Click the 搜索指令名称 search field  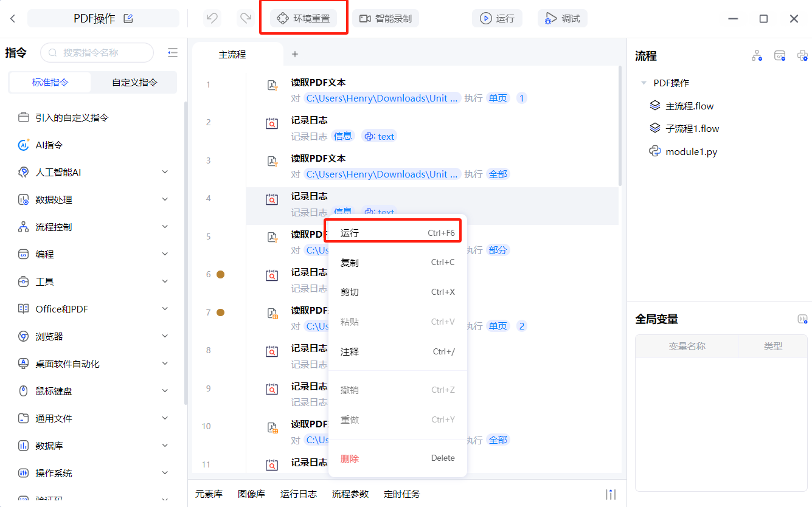[x=97, y=53]
